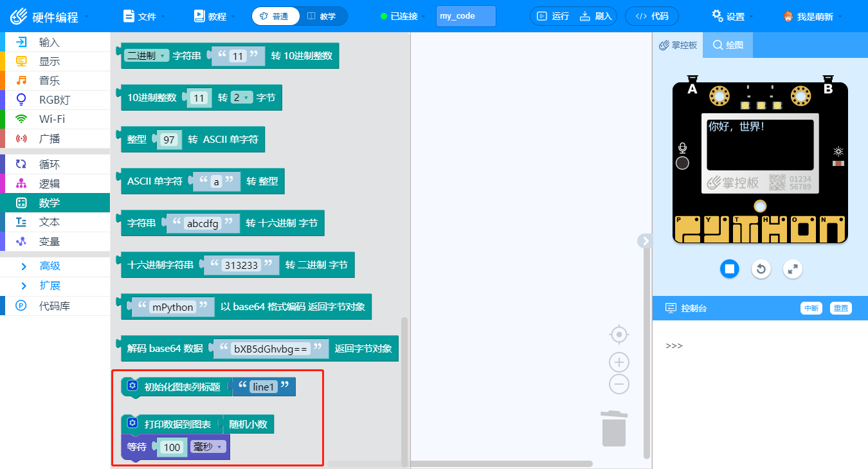Open the 代码库 code library
Screen dimensions: 868x469
point(55,306)
